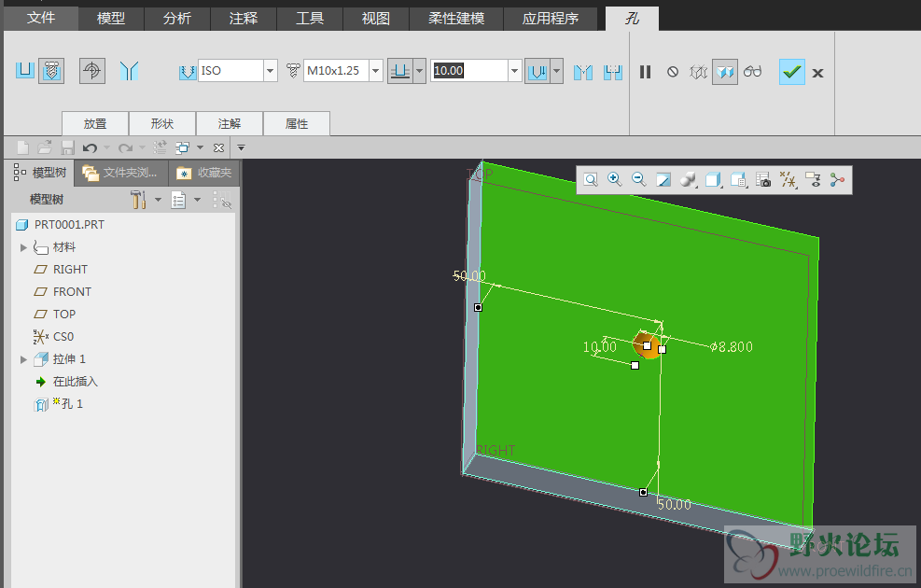Select the attached geometry preview icon

tap(725, 72)
